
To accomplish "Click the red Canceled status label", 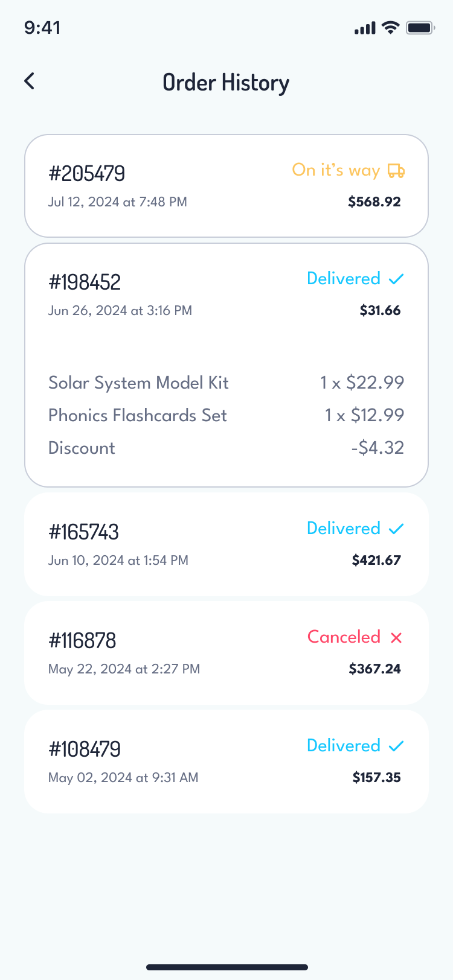I will coord(344,637).
